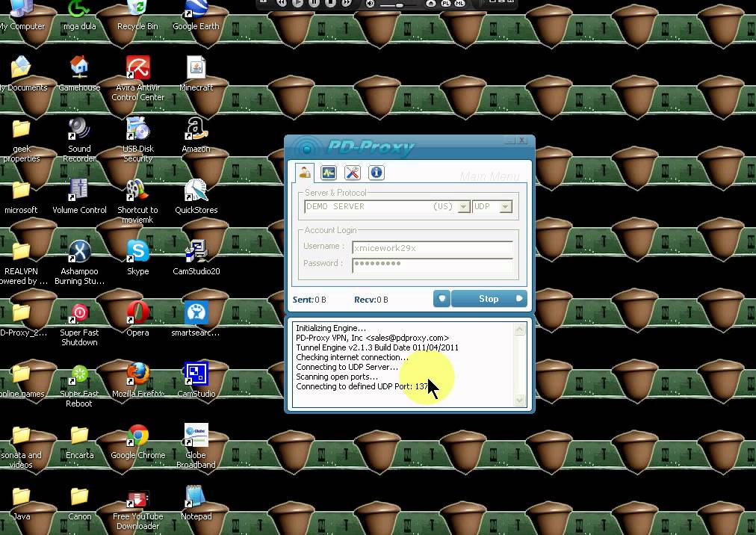Select the Google Earth desktop icon
Screen dimensions: 756x535
click(x=196, y=16)
